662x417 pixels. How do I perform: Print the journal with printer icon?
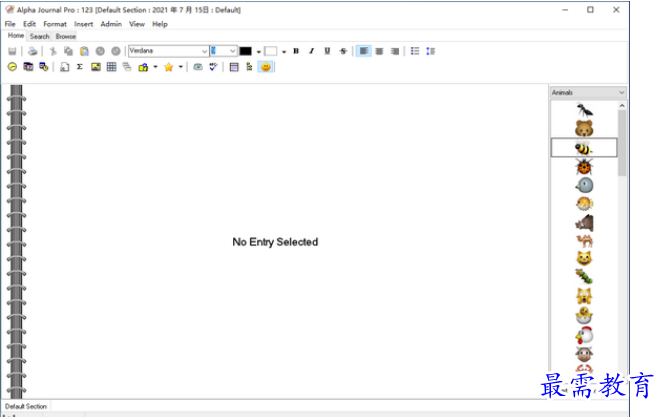click(33, 51)
